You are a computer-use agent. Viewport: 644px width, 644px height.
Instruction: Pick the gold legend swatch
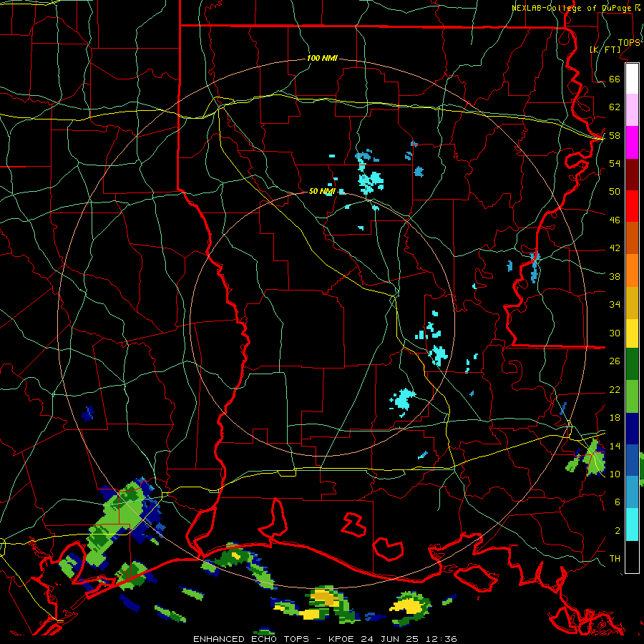coord(632,302)
